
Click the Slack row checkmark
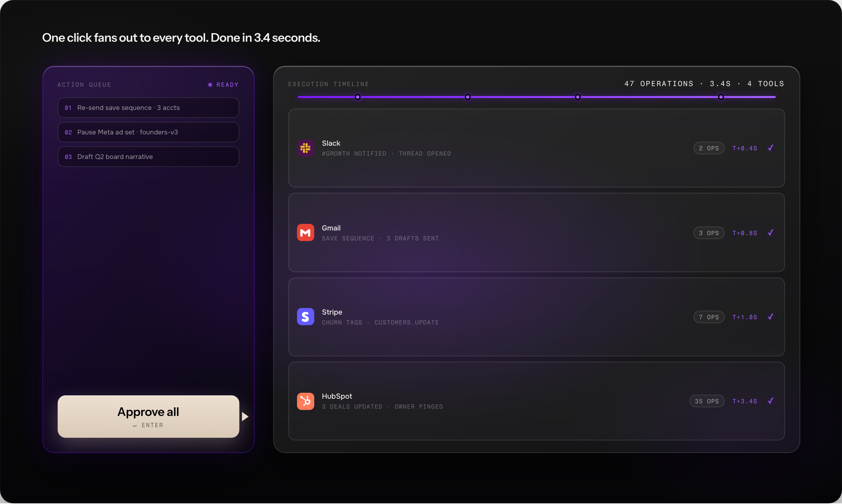tap(771, 148)
